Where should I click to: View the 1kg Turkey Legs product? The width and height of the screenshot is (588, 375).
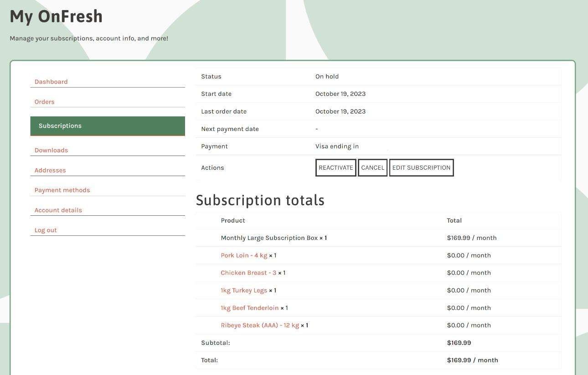point(244,290)
